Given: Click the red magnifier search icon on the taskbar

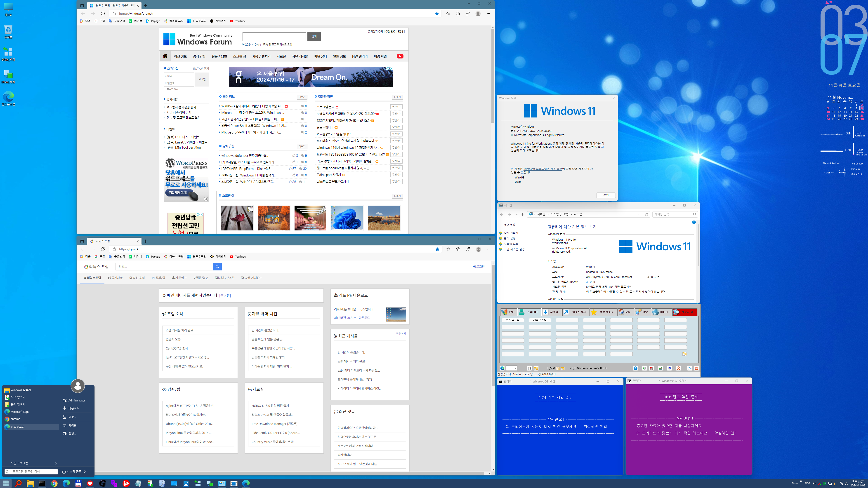Looking at the screenshot, I should coord(18,483).
